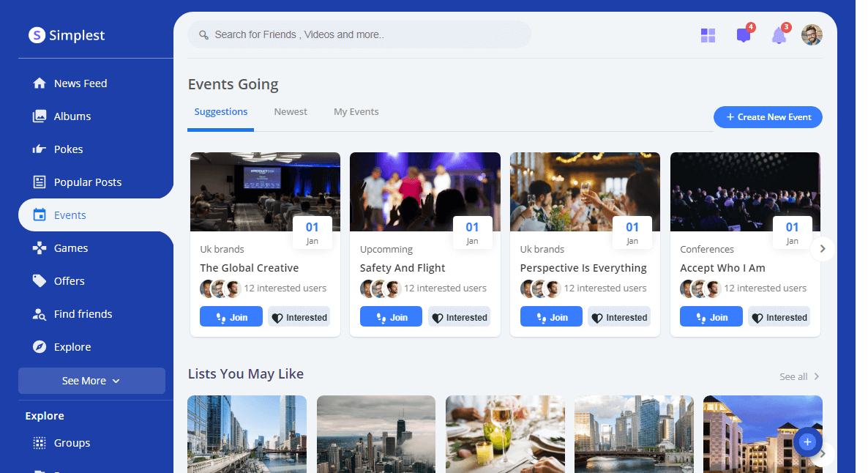The height and width of the screenshot is (473, 868).
Task: Click the floating blue plus button
Action: tap(807, 442)
